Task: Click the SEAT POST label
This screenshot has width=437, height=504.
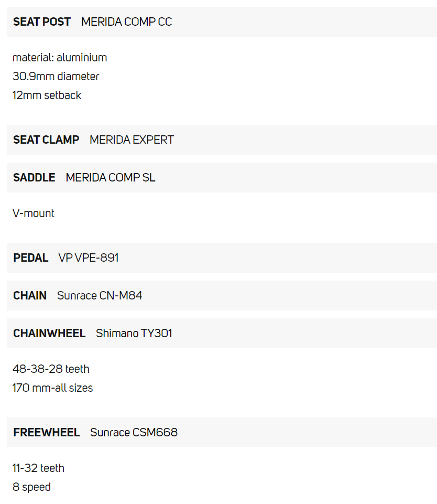Action: (x=42, y=22)
